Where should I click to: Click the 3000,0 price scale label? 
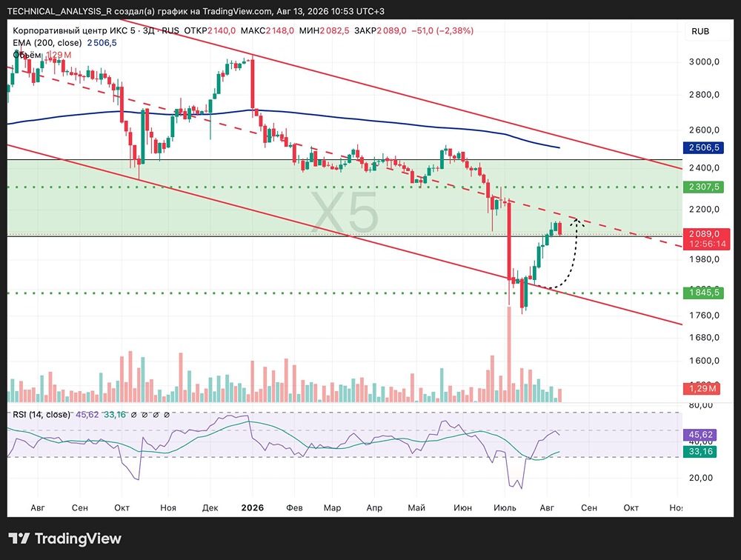pos(704,62)
